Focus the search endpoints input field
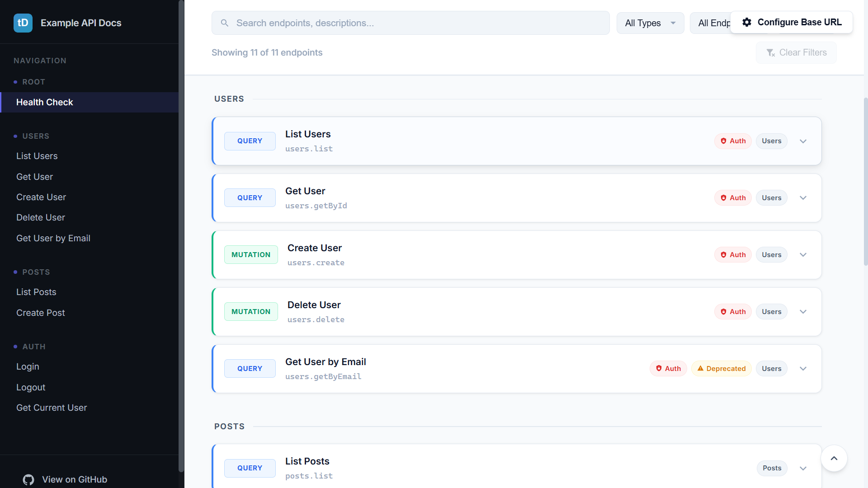 point(410,23)
